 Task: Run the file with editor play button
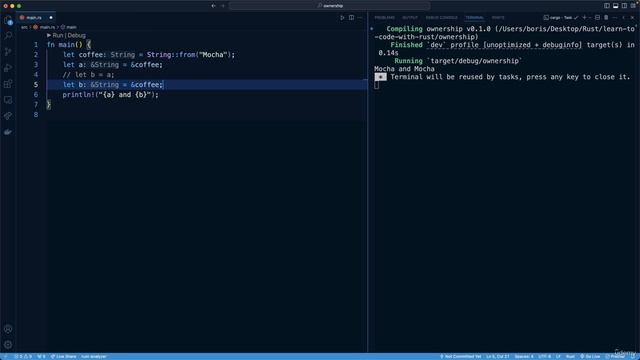tap(342, 18)
